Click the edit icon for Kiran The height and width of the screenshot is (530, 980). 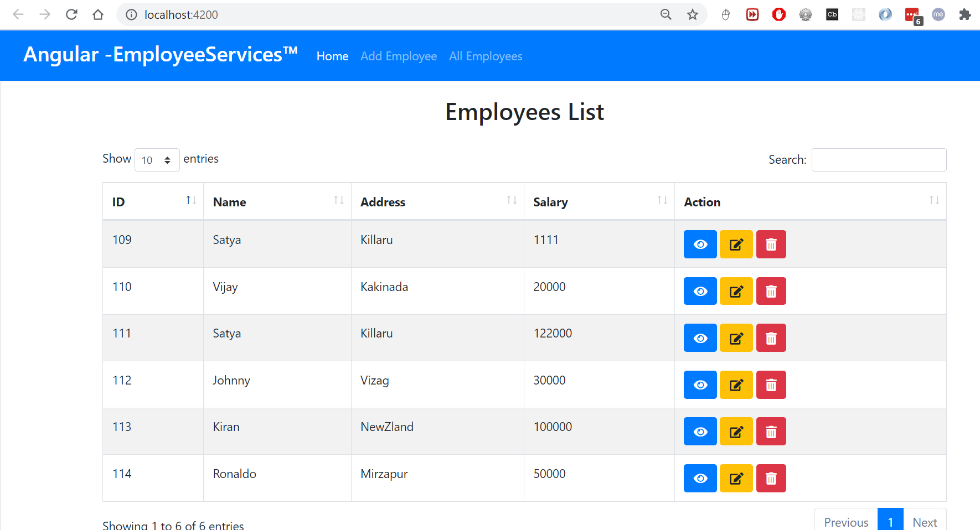[x=736, y=432]
